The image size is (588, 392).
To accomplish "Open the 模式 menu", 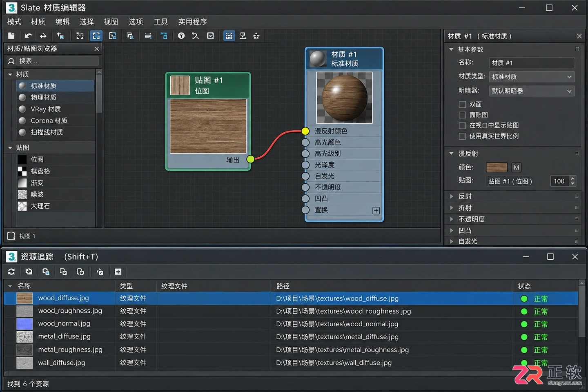I will 14,22.
